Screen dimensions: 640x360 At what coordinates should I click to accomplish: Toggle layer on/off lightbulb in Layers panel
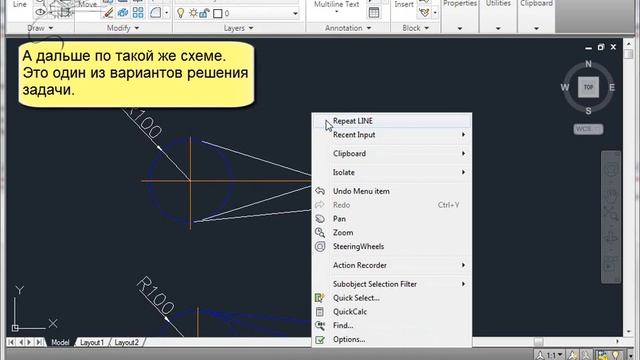coord(180,13)
